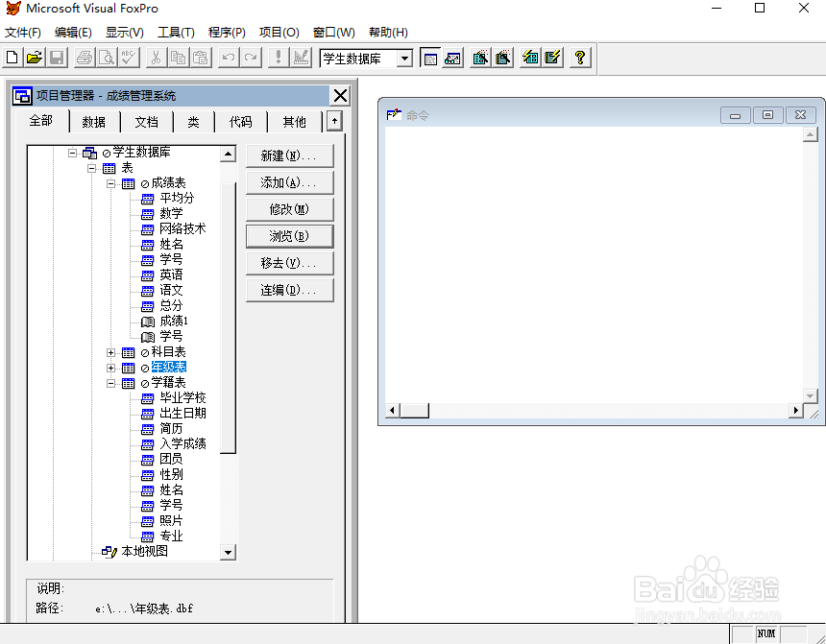Click the 修改(M) button
826x644 pixels.
290,209
